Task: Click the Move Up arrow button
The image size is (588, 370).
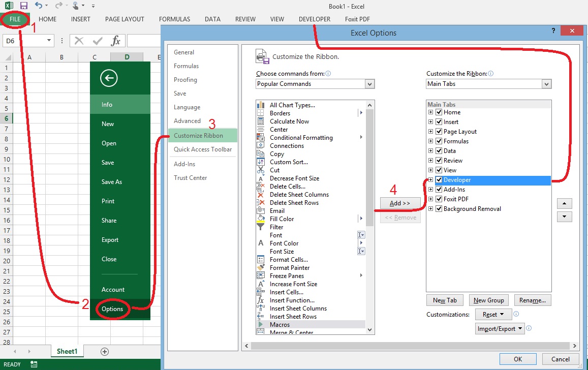Action: [565, 204]
